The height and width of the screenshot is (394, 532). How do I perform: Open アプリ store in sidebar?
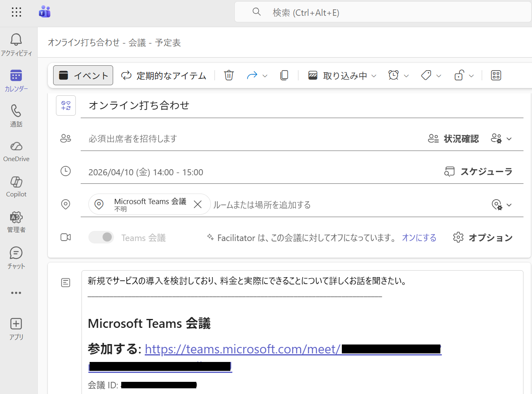click(16, 329)
